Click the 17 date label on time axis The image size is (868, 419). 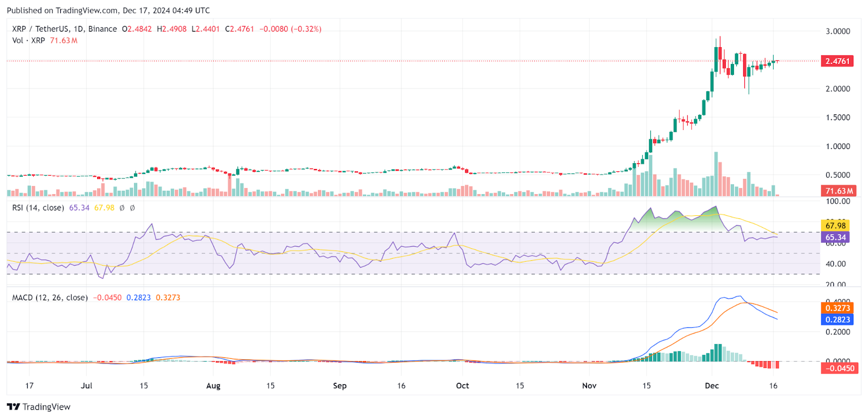(x=29, y=386)
